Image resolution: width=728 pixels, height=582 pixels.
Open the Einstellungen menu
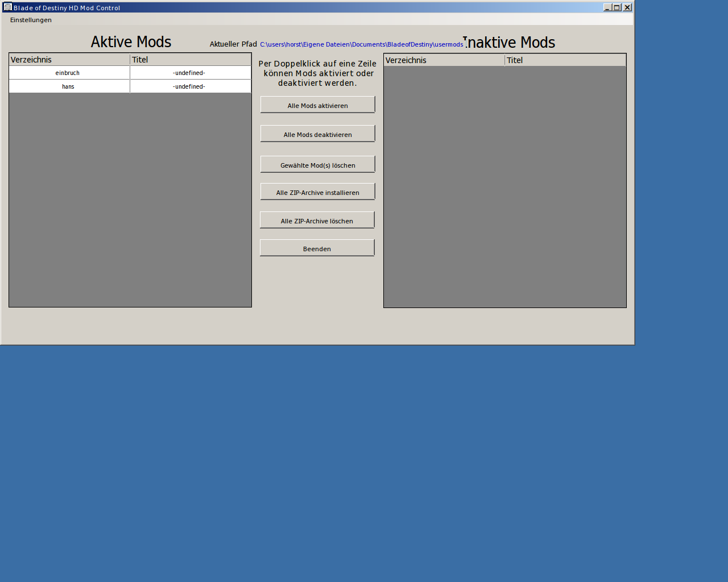tap(31, 20)
